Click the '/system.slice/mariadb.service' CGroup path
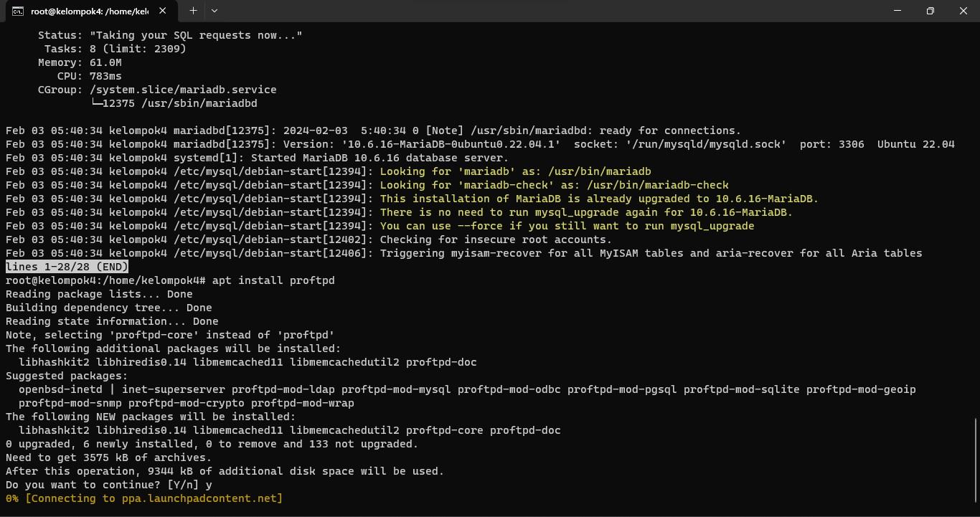This screenshot has width=980, height=517. click(183, 90)
